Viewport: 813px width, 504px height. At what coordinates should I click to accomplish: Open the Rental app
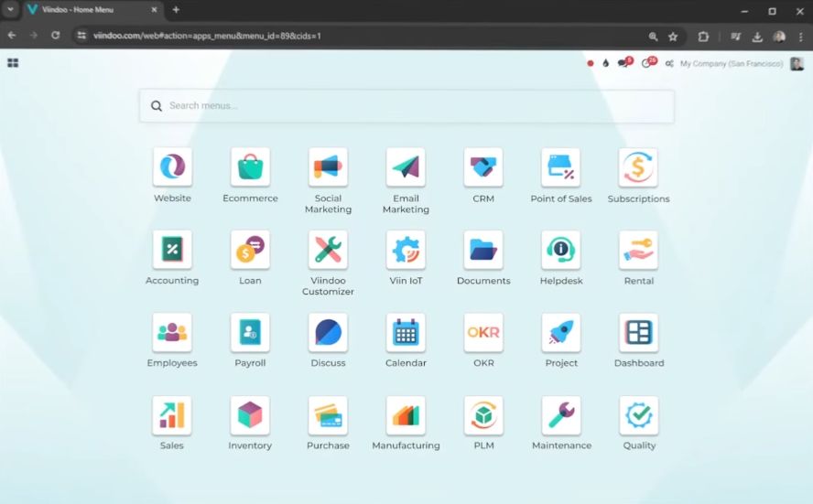[638, 249]
